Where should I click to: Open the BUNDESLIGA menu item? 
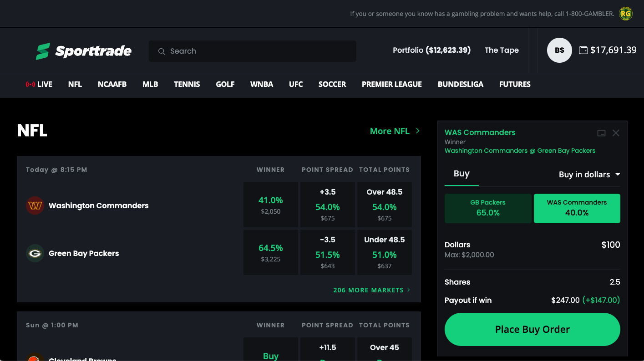461,84
